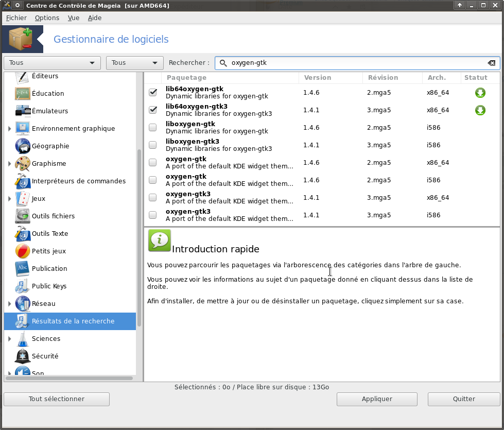Click the Résultats de la recherche icon
Screen dimensions: 504x430
[23, 321]
